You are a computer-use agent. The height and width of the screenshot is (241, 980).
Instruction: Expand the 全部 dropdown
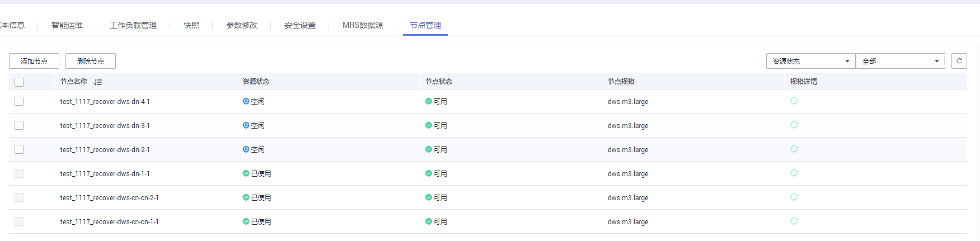pos(900,61)
